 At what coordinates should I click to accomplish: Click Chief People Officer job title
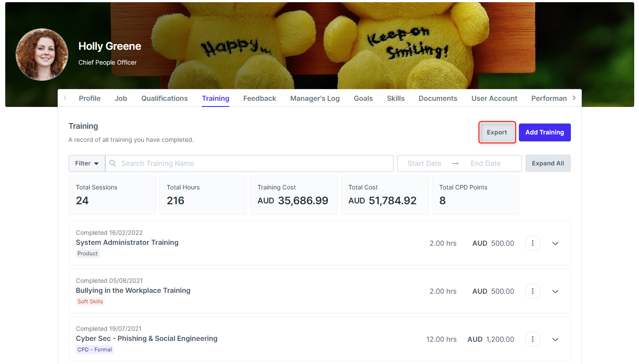(x=107, y=62)
